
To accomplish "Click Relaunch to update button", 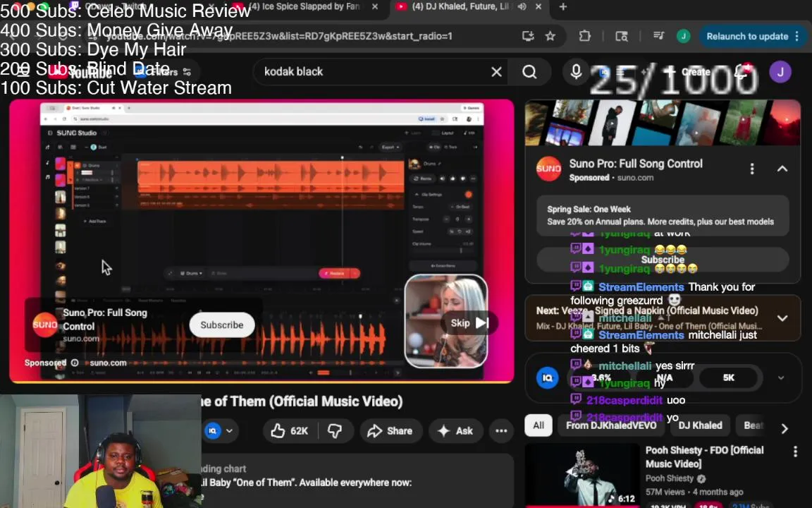I will [753, 36].
